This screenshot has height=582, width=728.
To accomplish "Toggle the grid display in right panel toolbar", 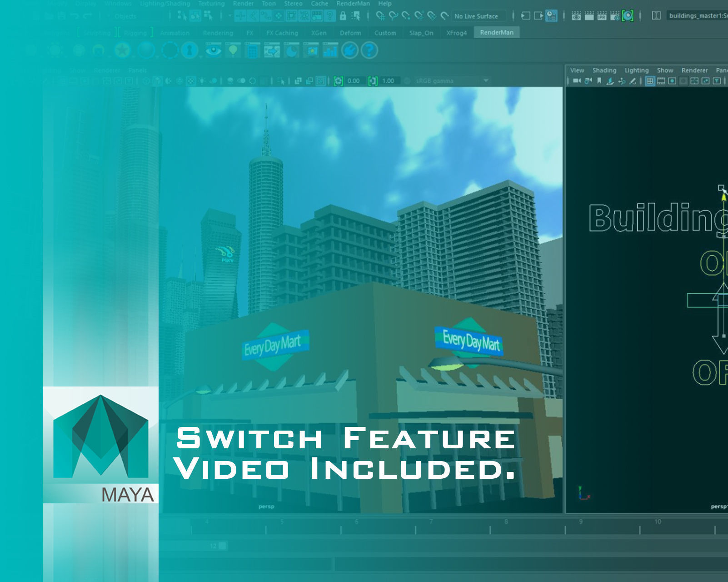I will (x=650, y=81).
